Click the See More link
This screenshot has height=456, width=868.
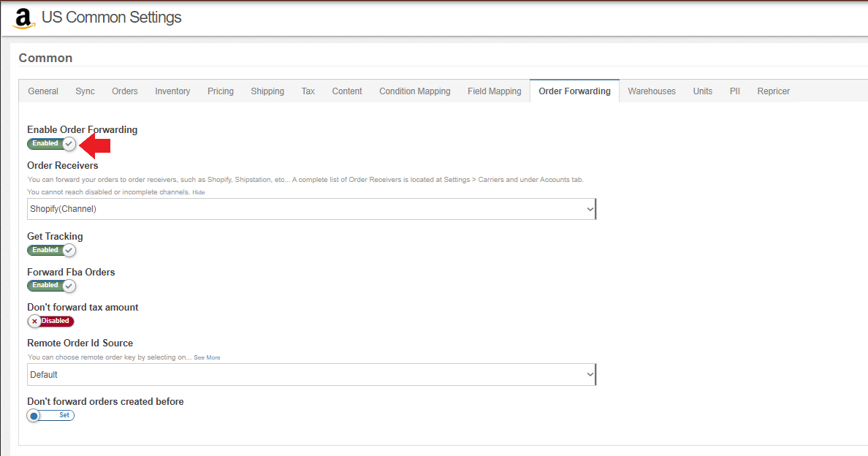207,357
